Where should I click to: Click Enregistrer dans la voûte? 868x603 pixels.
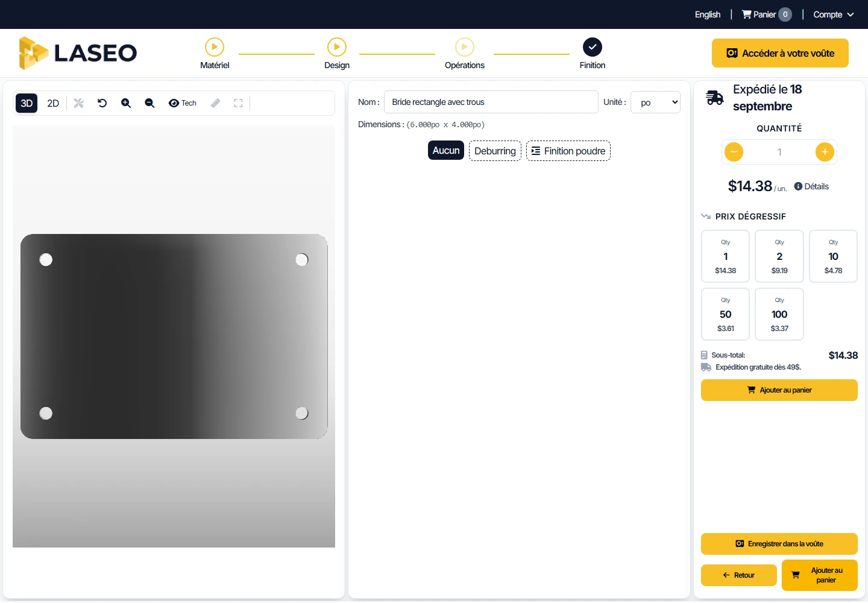point(779,544)
